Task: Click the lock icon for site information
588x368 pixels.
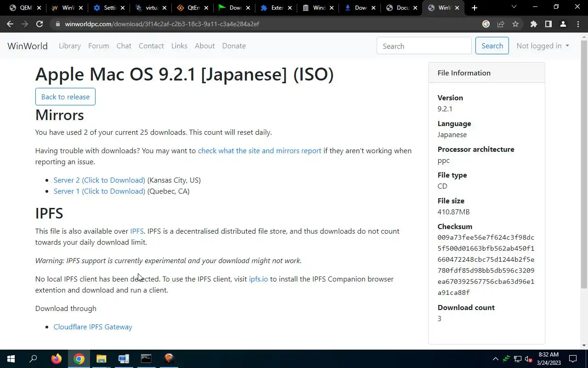Action: (x=57, y=24)
